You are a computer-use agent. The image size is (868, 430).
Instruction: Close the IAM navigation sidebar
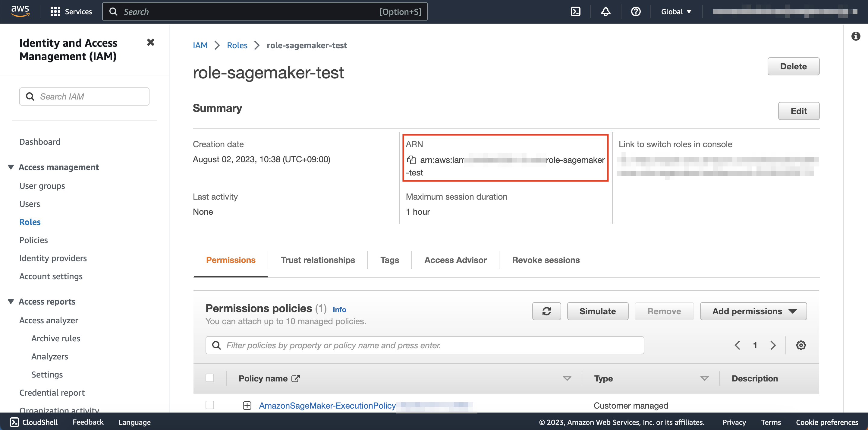[151, 43]
